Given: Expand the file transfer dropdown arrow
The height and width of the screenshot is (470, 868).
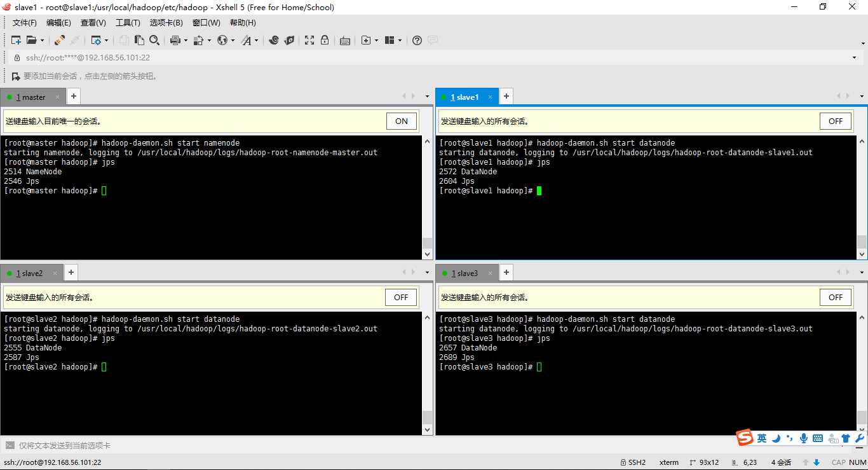Looking at the screenshot, I should pos(208,40).
